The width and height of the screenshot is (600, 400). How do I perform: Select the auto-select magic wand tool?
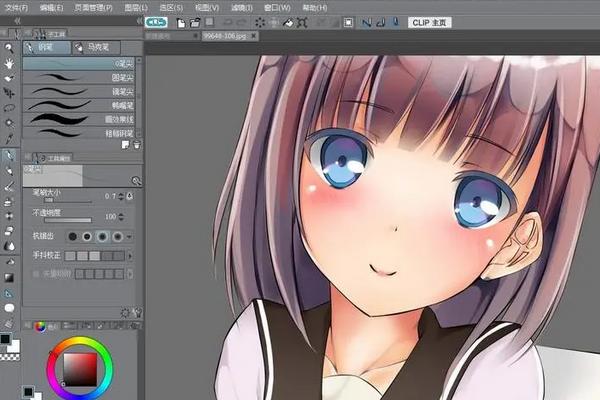[x=9, y=123]
